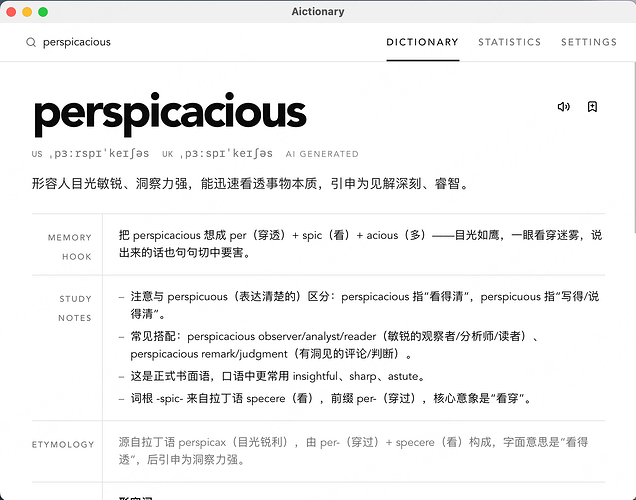Viewport: 636px width, 500px height.
Task: Click the note mentioning insightful, sharp, astute
Action: [278, 376]
